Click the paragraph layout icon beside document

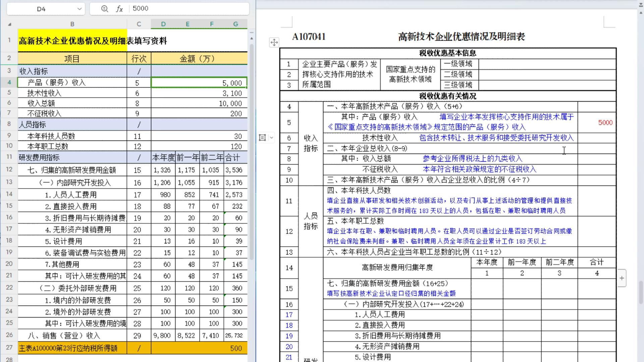tap(262, 137)
